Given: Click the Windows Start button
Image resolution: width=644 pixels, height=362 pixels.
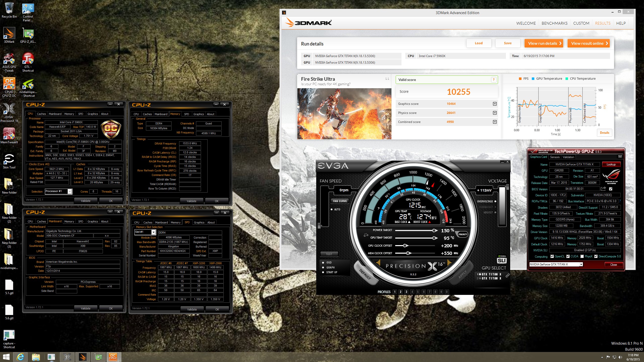Looking at the screenshot, I should (6, 357).
